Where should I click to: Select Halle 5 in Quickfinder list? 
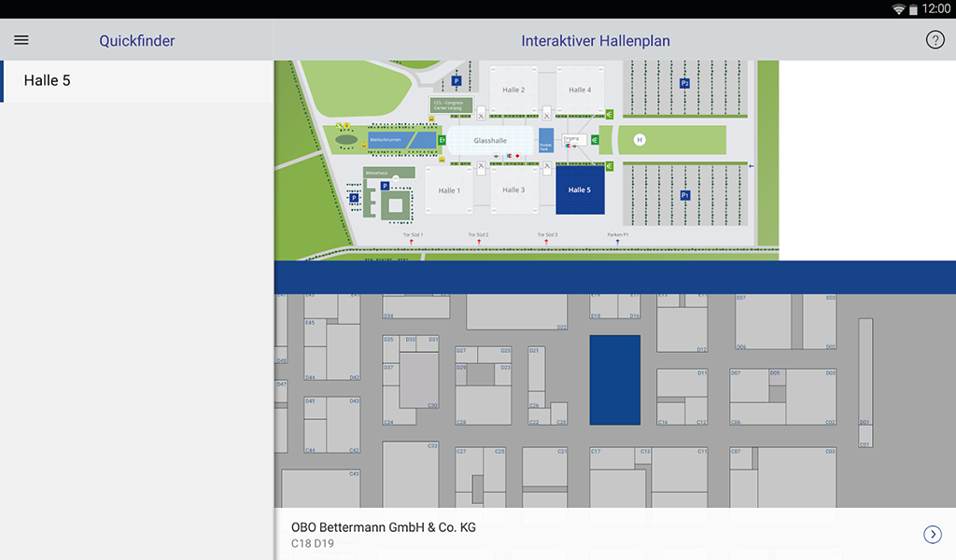pos(135,81)
